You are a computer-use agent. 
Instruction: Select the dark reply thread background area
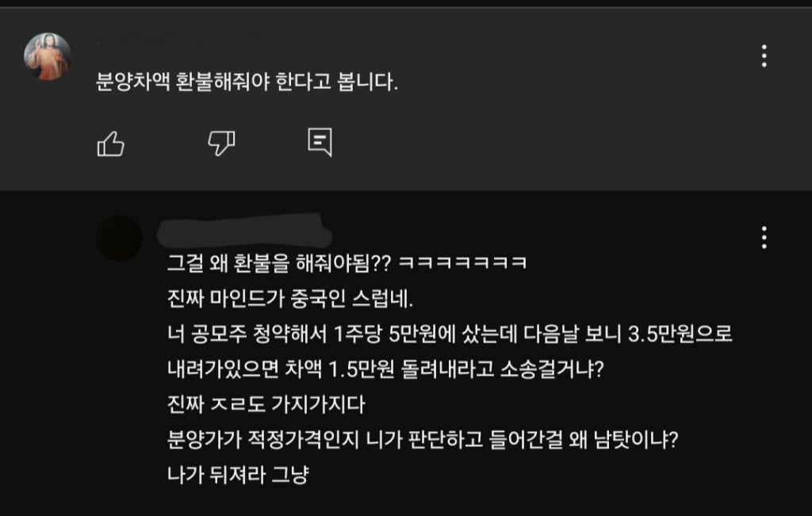click(x=406, y=353)
